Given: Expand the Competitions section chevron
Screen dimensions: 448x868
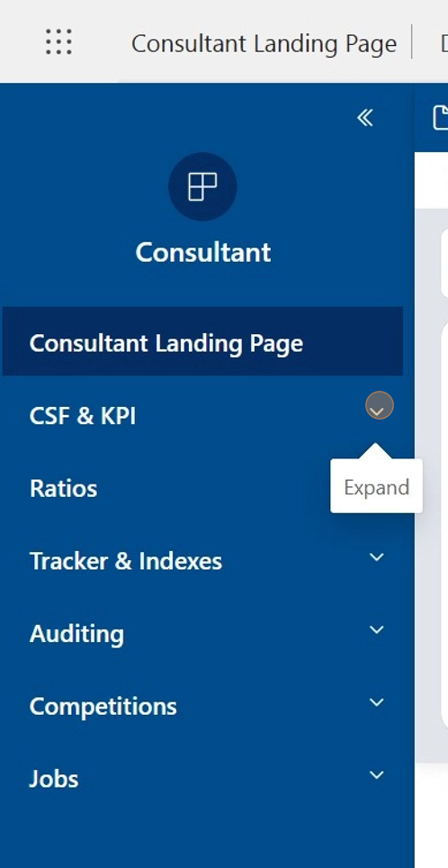Looking at the screenshot, I should pyautogui.click(x=377, y=702).
